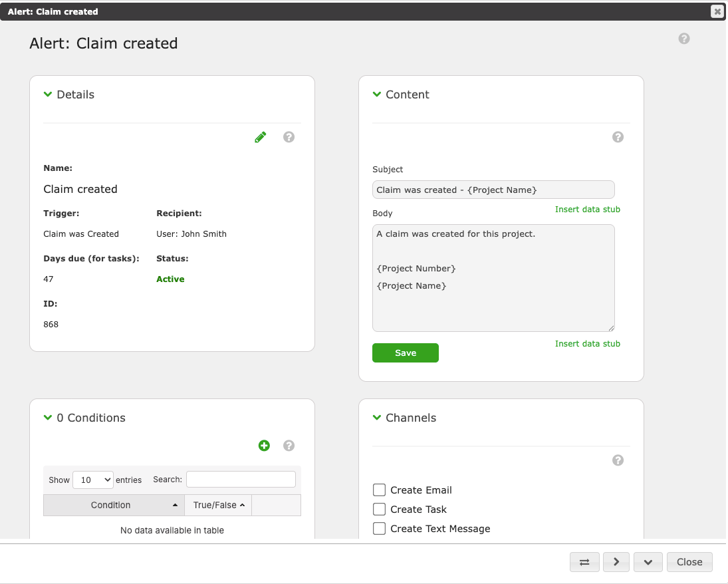
Task: Sort by the True/False column header
Action: 218,505
